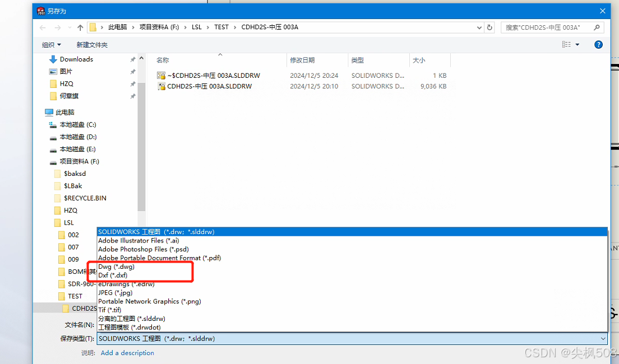Create a new folder with 新建文件夹

92,45
